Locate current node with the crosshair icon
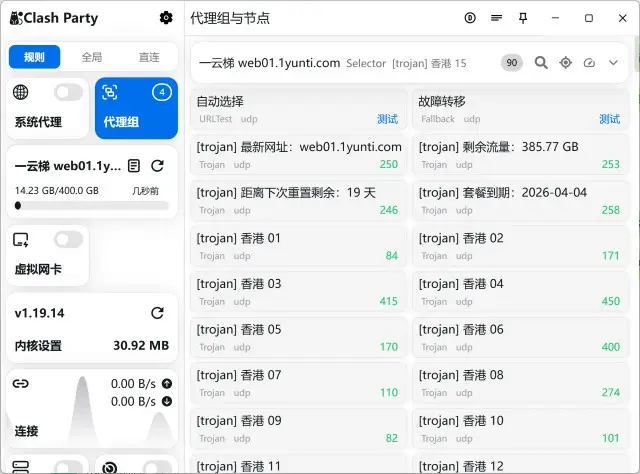Viewport: 640px width, 474px height. pos(565,62)
